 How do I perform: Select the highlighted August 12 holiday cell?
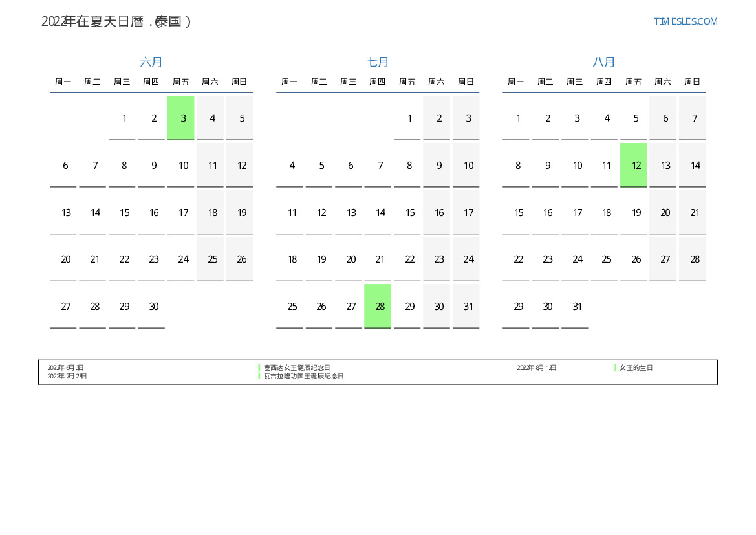[x=634, y=165]
